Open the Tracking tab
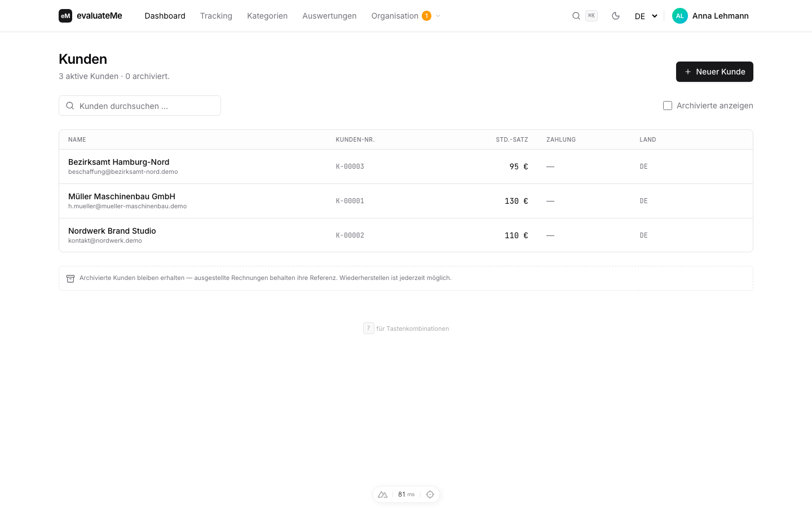812x508 pixels. [x=216, y=16]
